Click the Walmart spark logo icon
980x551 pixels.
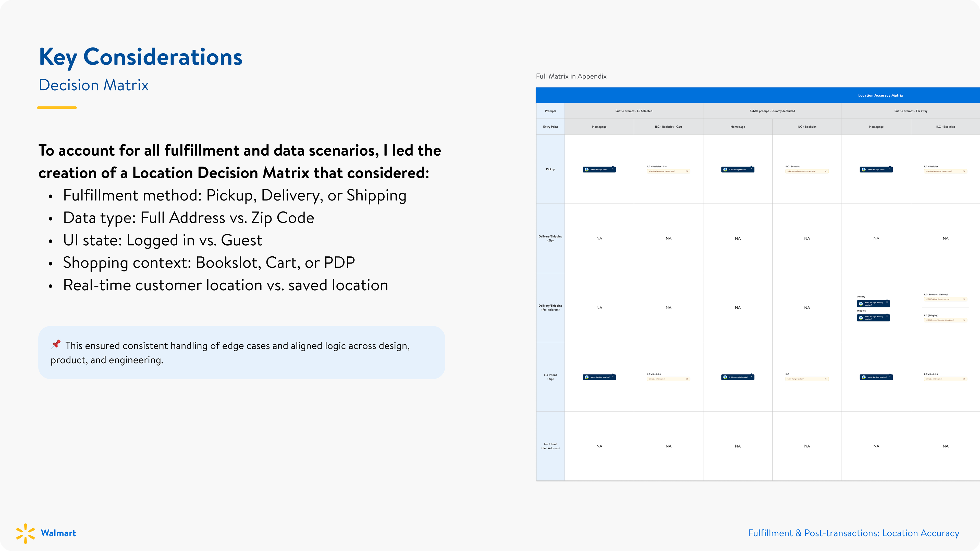[25, 533]
